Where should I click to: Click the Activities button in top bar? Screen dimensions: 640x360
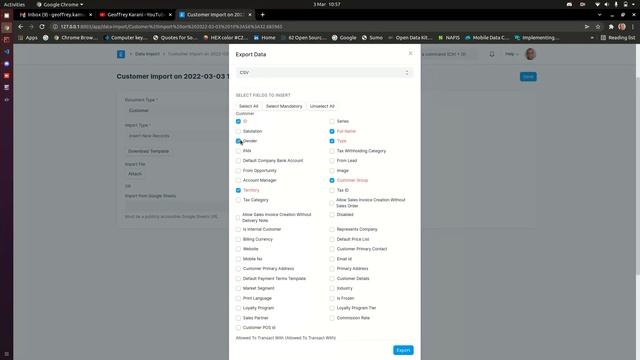tap(14, 4)
